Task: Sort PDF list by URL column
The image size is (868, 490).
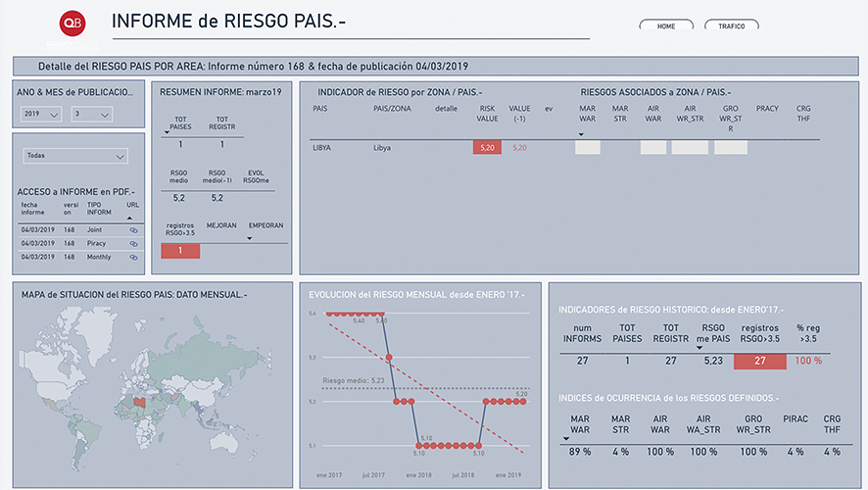Action: tap(132, 205)
